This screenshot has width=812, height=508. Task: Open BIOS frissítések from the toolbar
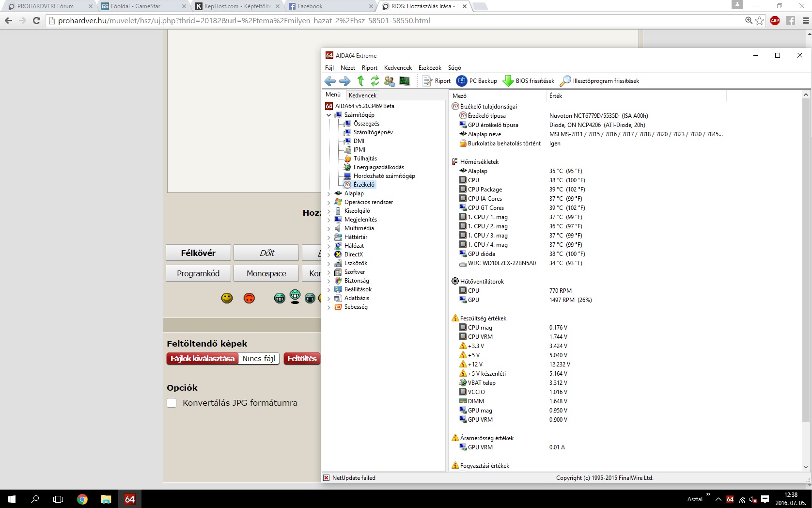tap(529, 81)
